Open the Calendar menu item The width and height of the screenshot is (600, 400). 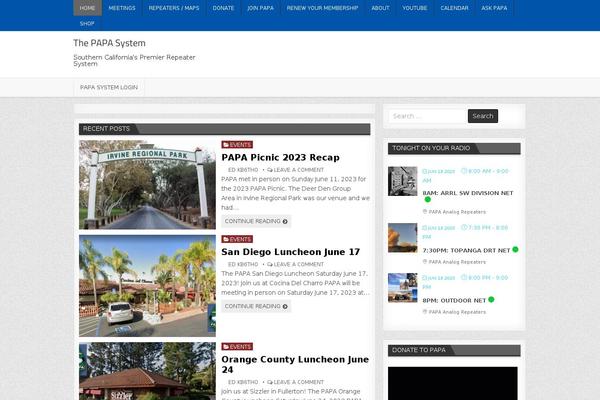(x=454, y=8)
